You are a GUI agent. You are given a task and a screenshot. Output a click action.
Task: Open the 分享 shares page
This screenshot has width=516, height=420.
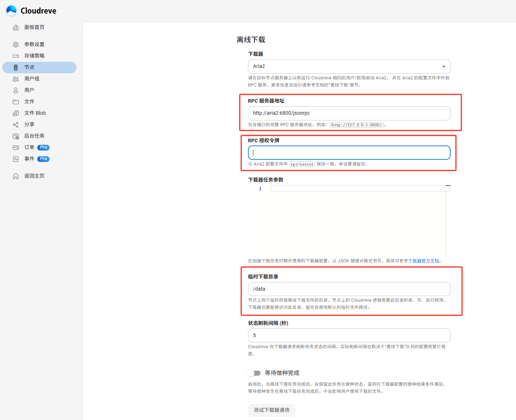point(29,124)
